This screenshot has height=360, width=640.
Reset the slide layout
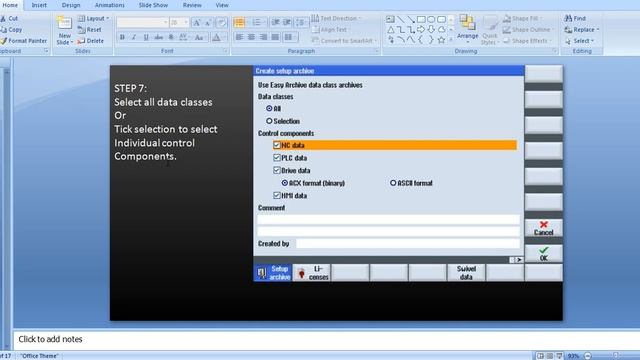89,29
